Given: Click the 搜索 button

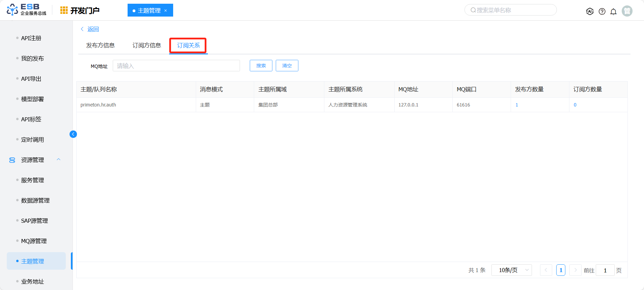Looking at the screenshot, I should coord(261,66).
